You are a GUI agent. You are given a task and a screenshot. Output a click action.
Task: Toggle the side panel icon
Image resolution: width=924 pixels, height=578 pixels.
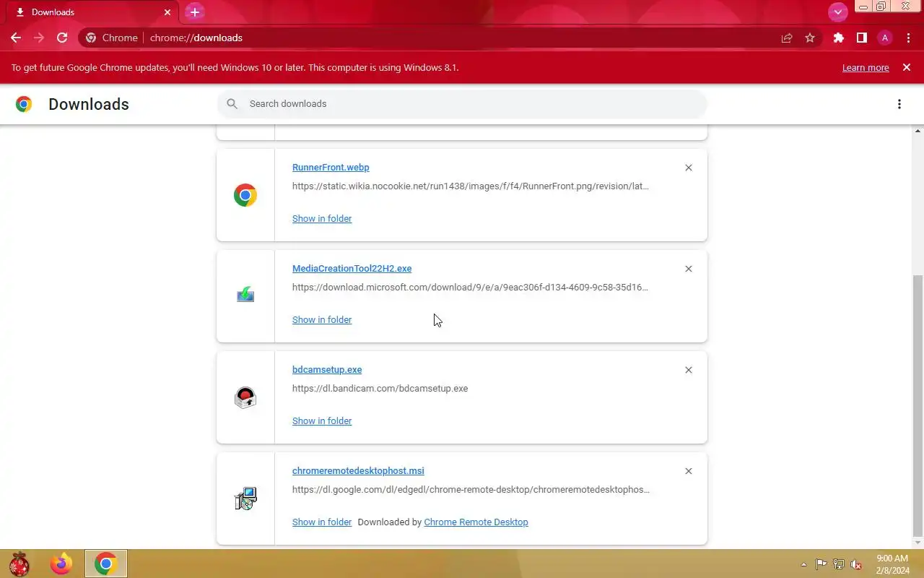tap(861, 38)
